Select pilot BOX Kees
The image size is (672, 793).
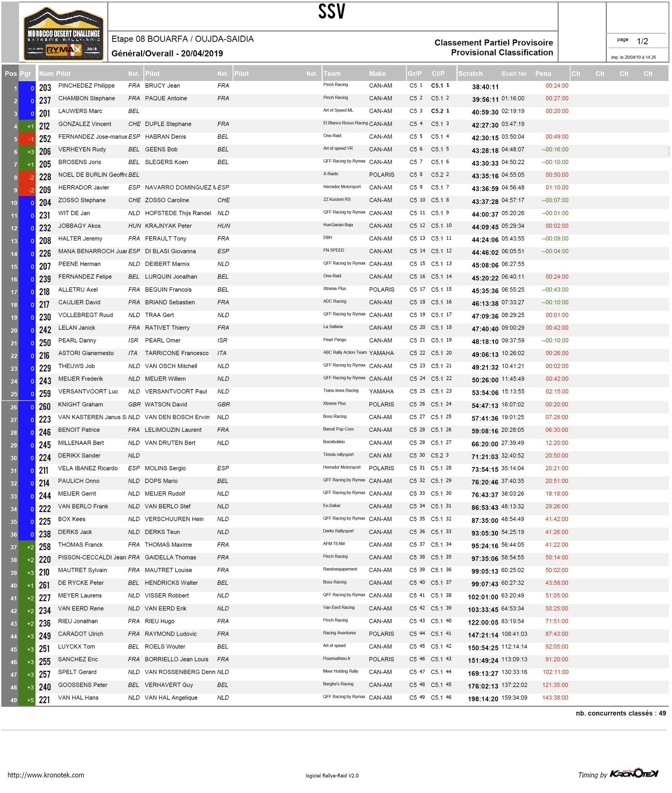click(x=72, y=519)
